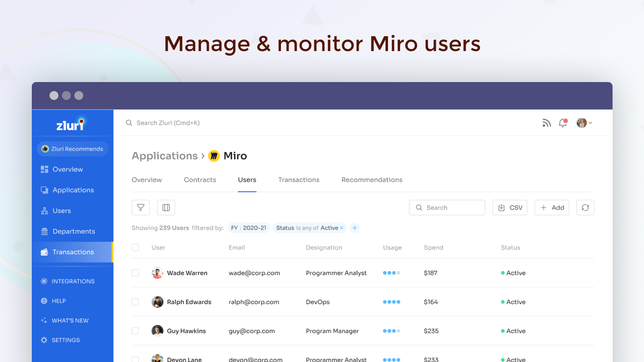
Task: Go to Transactions in sidebar
Action: (72, 252)
